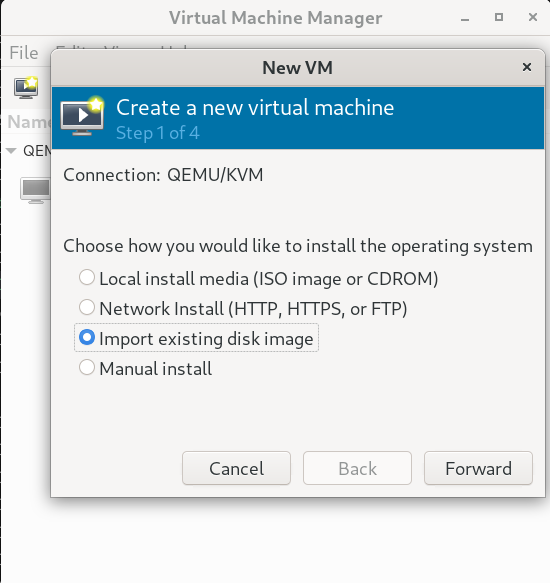Maximize Virtual Machine Manager window
The width and height of the screenshot is (550, 583).
tap(499, 17)
